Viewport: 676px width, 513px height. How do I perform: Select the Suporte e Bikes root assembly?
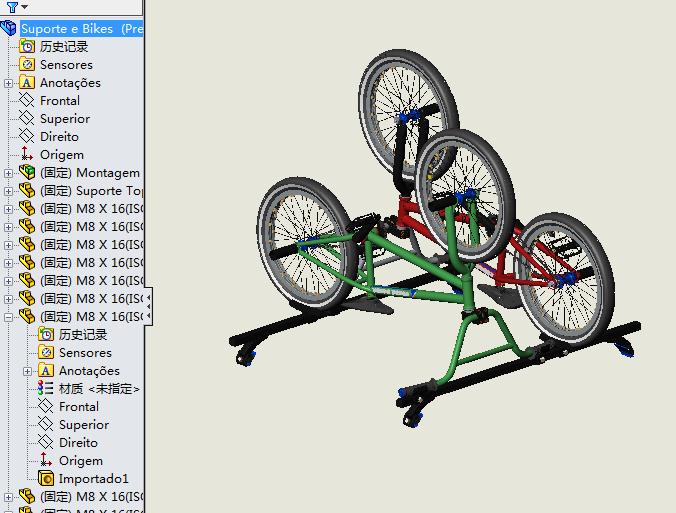(x=80, y=29)
